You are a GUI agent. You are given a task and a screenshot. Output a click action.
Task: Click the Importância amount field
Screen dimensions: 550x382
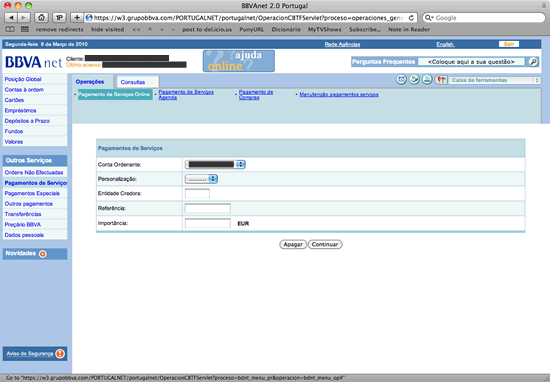tap(208, 223)
